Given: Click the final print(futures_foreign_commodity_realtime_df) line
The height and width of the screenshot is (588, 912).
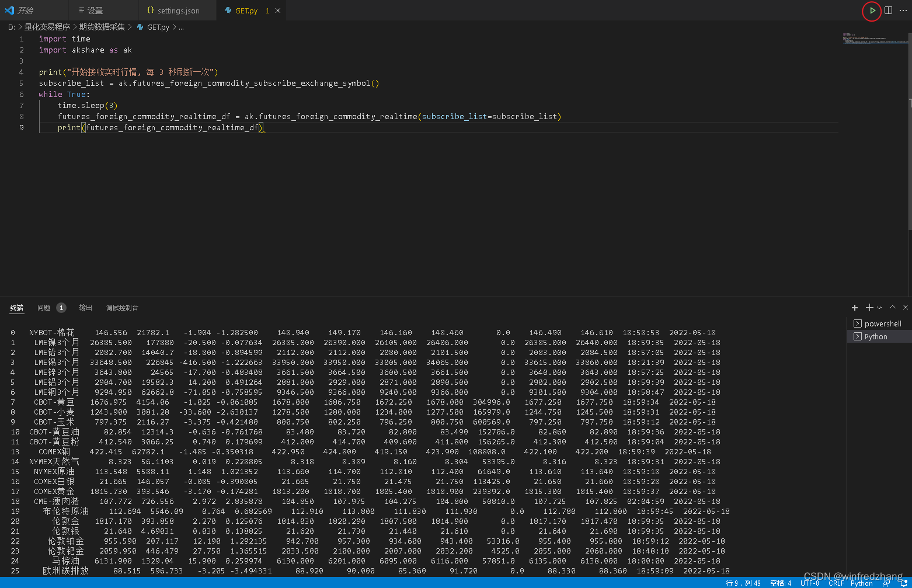Looking at the screenshot, I should point(161,127).
